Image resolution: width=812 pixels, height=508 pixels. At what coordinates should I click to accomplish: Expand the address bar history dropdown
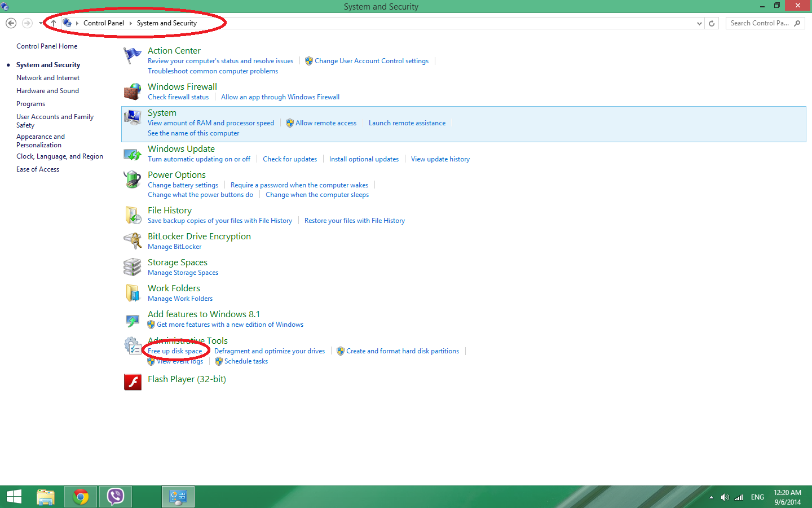pos(699,23)
